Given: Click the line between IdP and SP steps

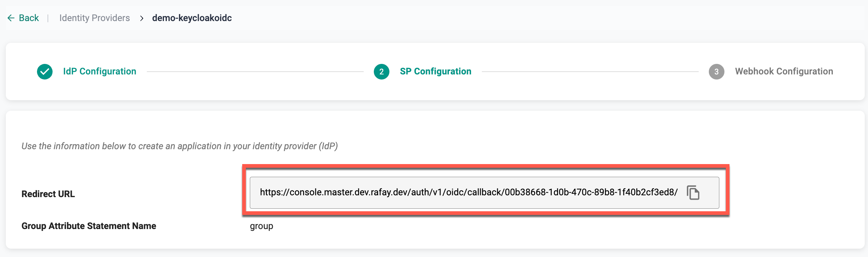Looking at the screenshot, I should coord(255,72).
